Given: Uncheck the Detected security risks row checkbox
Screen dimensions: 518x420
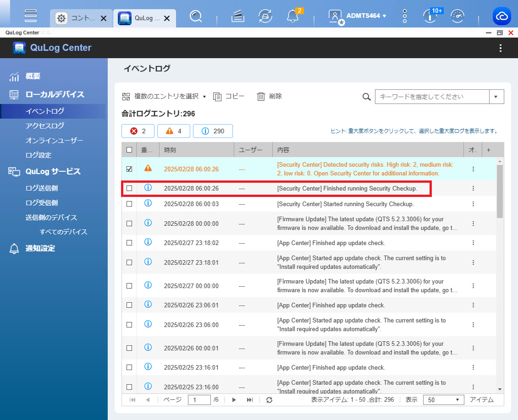Looking at the screenshot, I should [x=129, y=169].
